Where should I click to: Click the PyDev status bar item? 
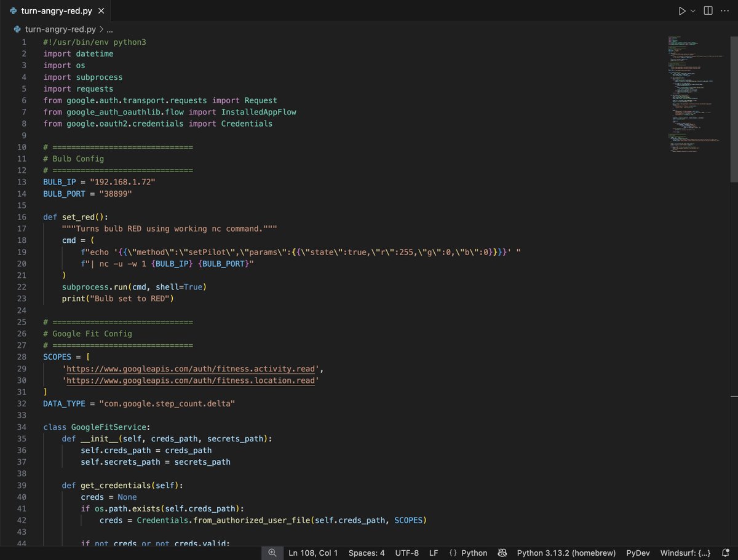638,553
